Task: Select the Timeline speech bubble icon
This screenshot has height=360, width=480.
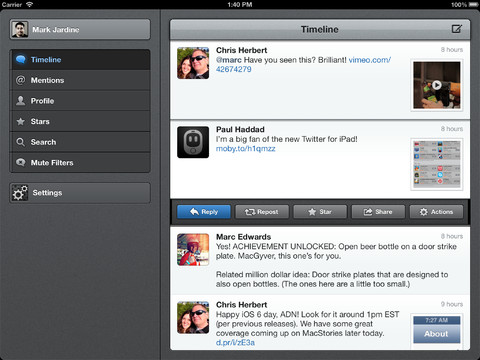Action: [x=21, y=60]
